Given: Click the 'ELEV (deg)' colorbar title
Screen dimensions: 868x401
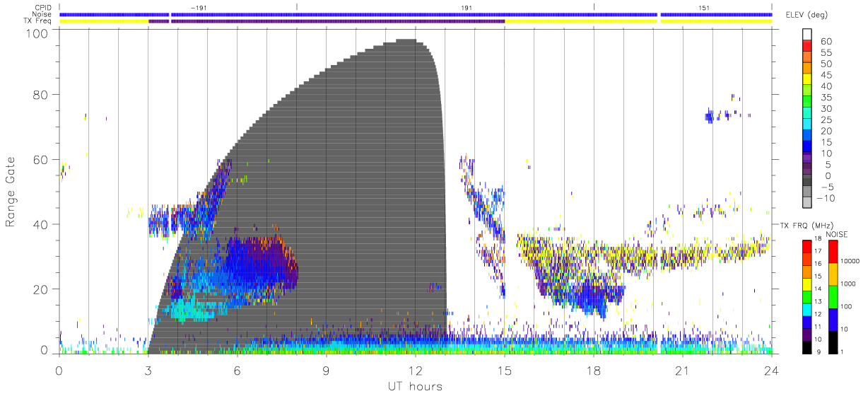Looking at the screenshot, I should 807,15.
